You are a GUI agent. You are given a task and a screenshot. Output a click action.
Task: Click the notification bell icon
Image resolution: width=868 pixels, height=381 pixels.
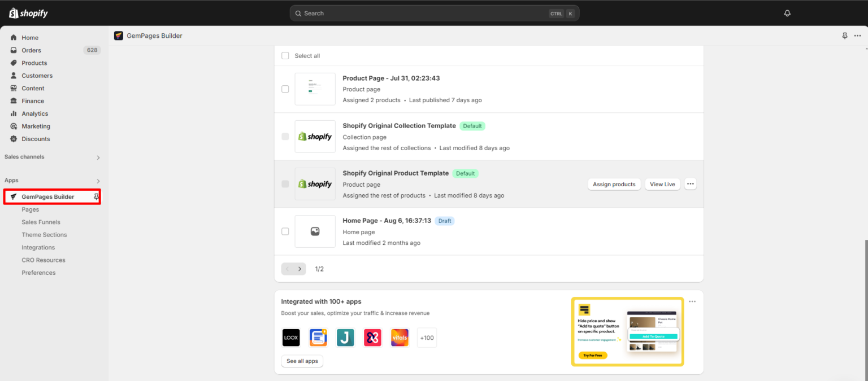787,14
